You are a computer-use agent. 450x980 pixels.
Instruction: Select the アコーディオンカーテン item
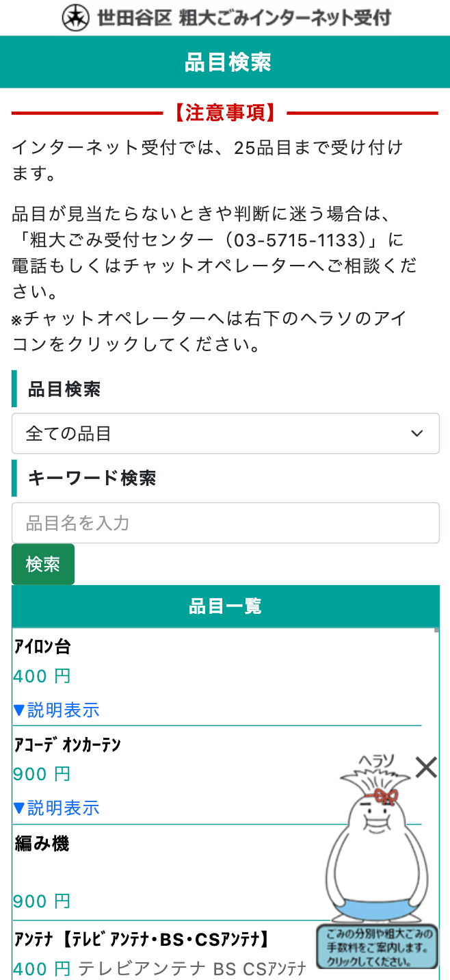(67, 745)
